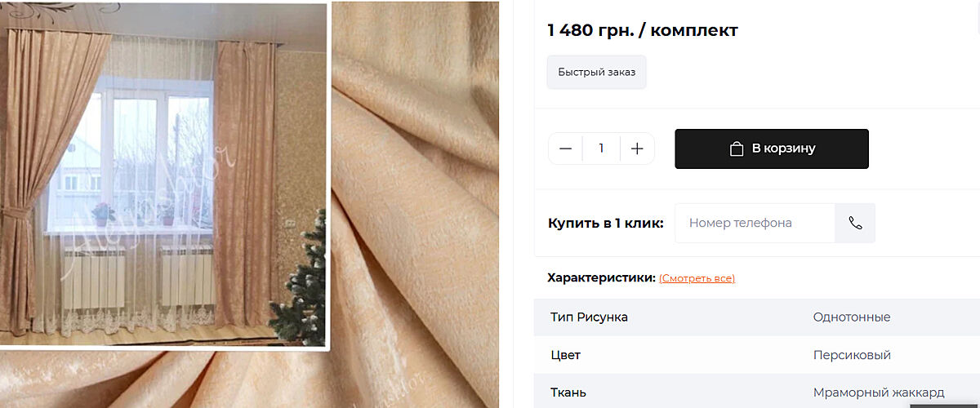This screenshot has width=980, height=408.
Task: Open the room photo with hanging curtains
Action: (163, 175)
